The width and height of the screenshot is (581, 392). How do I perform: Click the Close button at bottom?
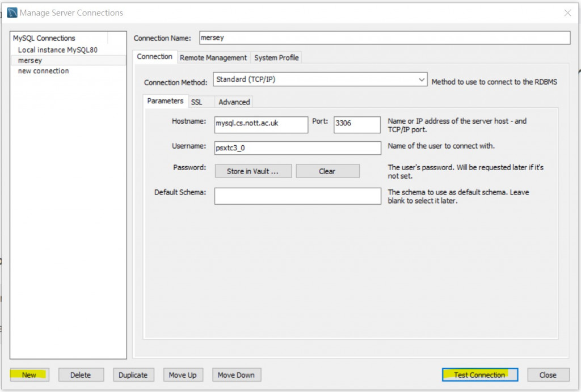tap(548, 375)
